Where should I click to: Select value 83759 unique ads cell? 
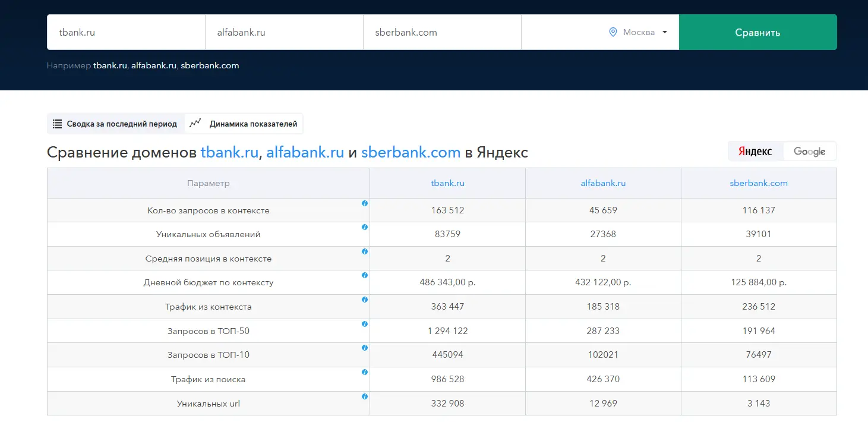pyautogui.click(x=447, y=234)
